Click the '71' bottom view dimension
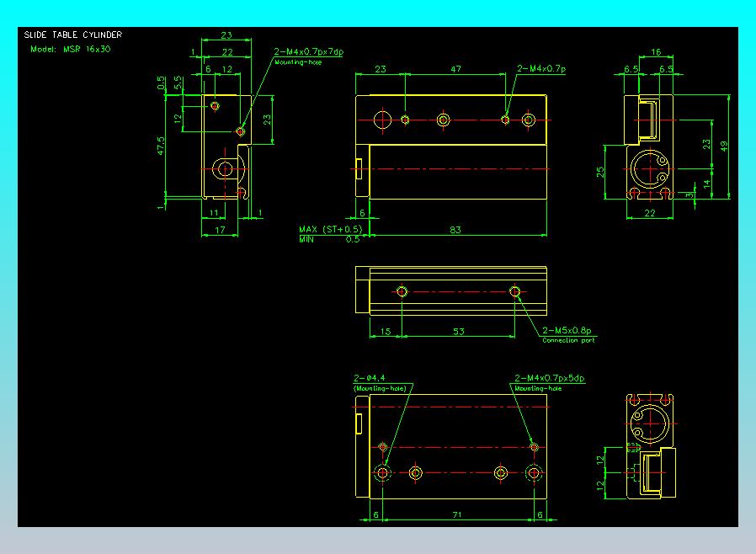The height and width of the screenshot is (554, 756). pos(457,515)
